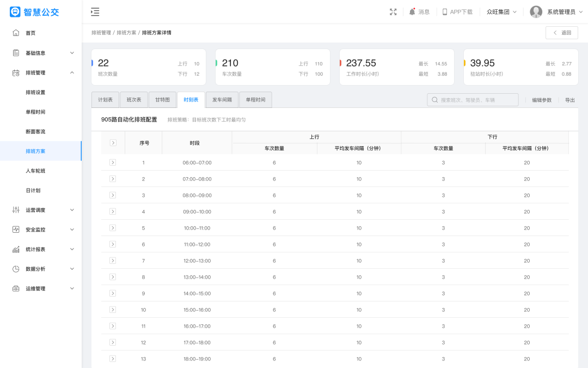Expand all rows via header toggle
The width and height of the screenshot is (588, 368).
(x=113, y=143)
